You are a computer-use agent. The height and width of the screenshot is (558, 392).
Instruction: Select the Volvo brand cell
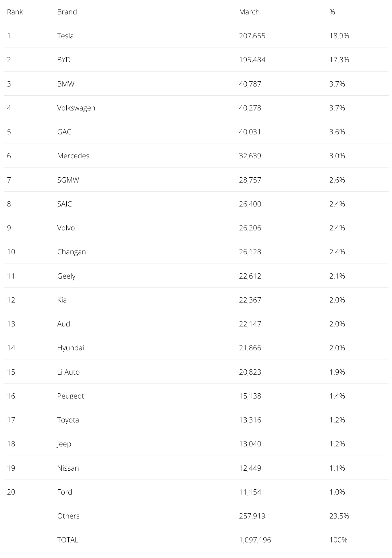[66, 228]
